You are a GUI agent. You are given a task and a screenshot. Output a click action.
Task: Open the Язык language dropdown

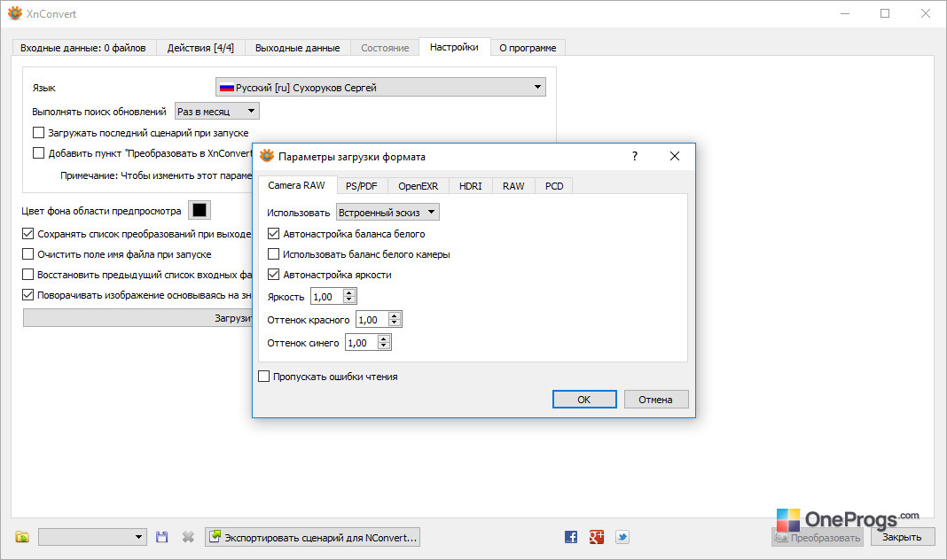(380, 88)
